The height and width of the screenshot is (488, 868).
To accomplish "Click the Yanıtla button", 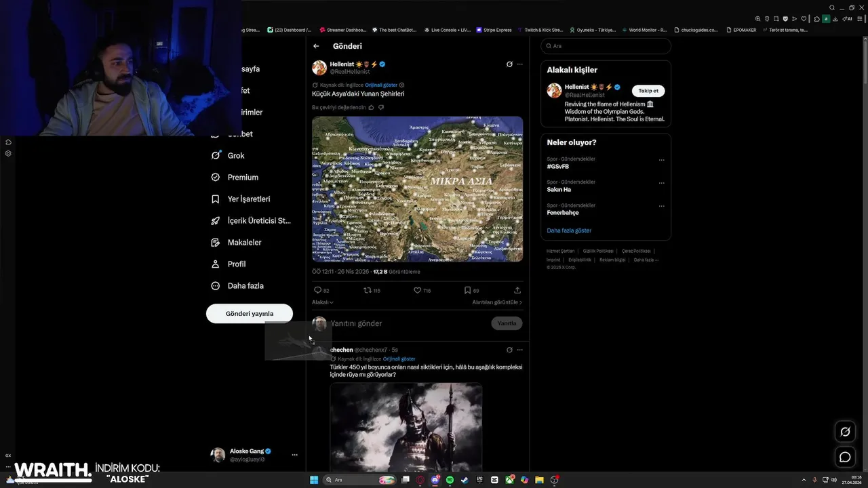I will [x=507, y=323].
